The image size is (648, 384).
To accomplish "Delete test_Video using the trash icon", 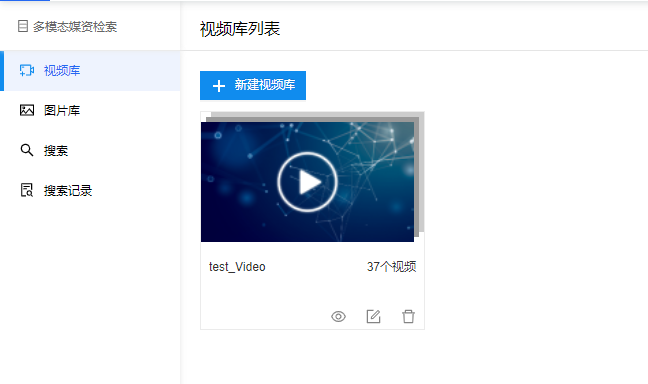I will tap(408, 317).
